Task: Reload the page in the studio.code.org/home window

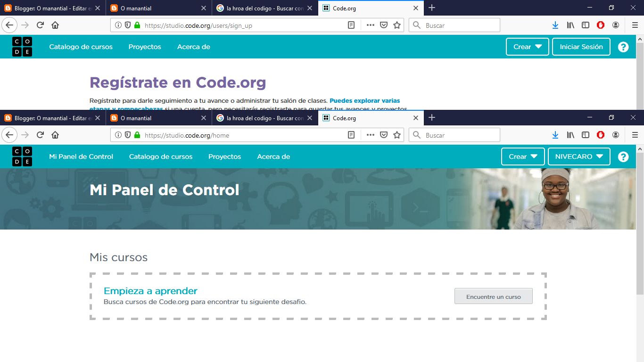Action: click(x=40, y=135)
